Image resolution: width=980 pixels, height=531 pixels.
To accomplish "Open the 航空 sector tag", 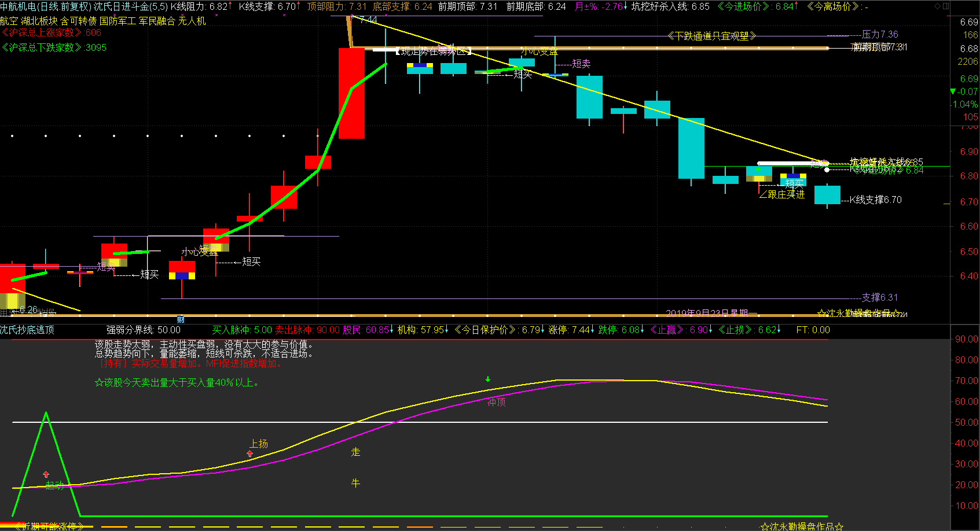I will pyautogui.click(x=9, y=21).
